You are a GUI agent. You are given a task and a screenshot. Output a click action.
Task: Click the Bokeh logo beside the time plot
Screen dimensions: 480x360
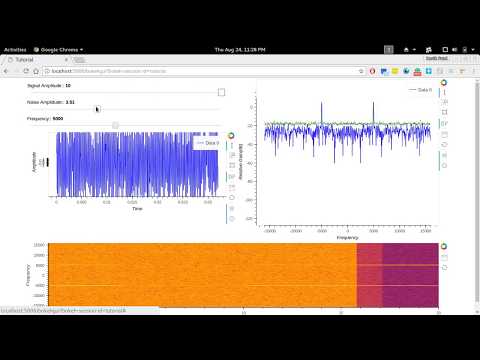tap(231, 135)
